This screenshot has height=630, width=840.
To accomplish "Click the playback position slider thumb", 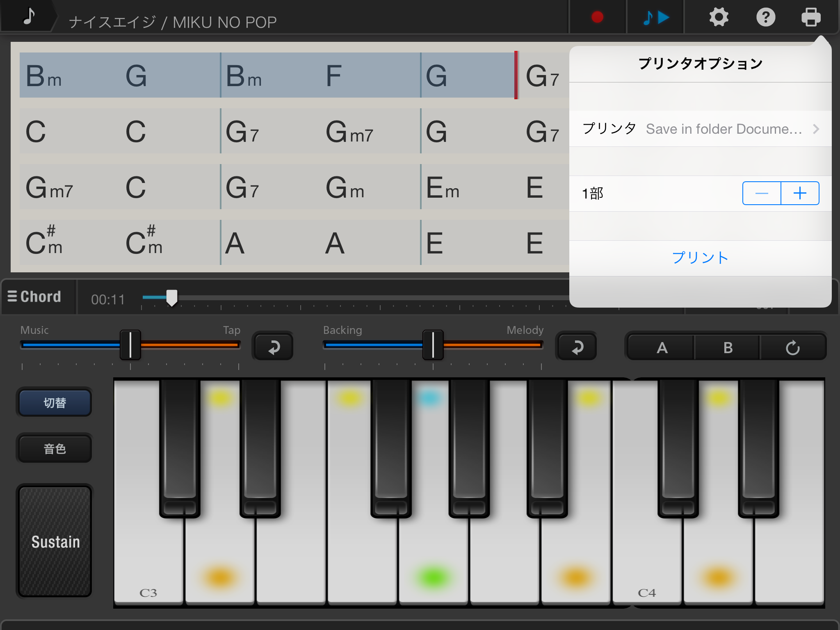I will [172, 298].
